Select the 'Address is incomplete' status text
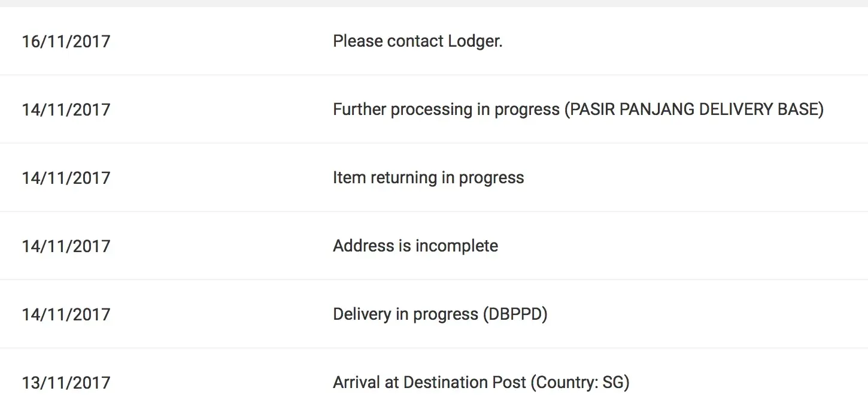The height and width of the screenshot is (412, 868). pos(415,246)
